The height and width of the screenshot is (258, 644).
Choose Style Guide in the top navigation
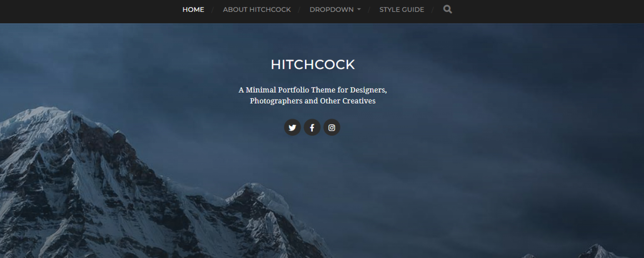(x=402, y=10)
